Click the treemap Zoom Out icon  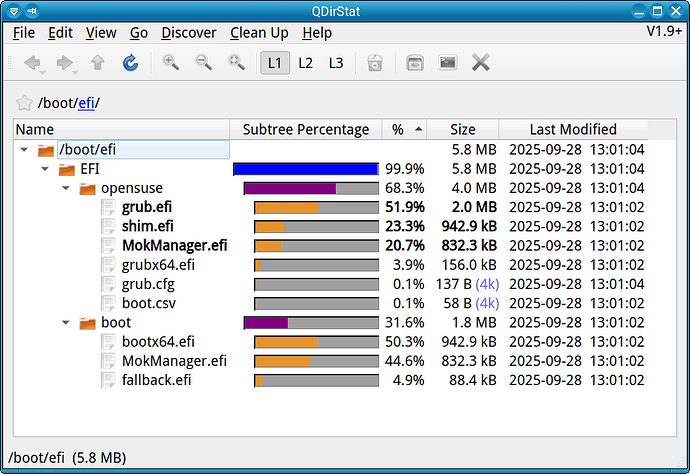[204, 63]
